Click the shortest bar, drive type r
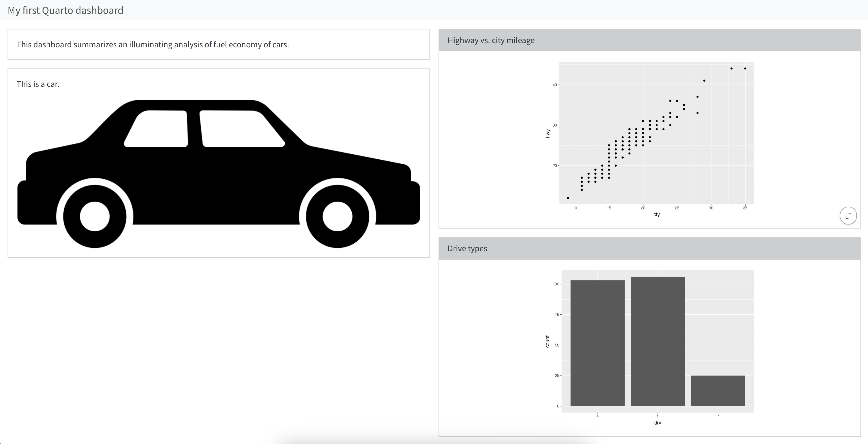 click(x=718, y=390)
